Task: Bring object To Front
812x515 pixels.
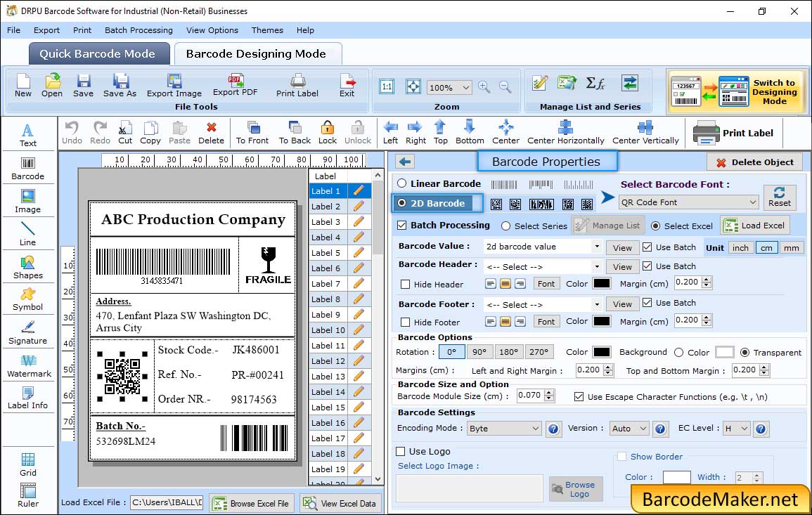Action: tap(252, 133)
